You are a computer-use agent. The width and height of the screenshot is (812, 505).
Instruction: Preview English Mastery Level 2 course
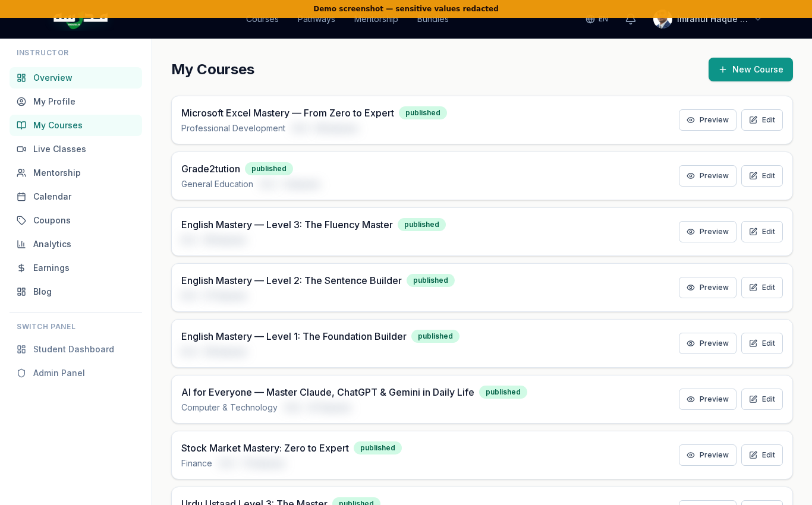pos(707,288)
